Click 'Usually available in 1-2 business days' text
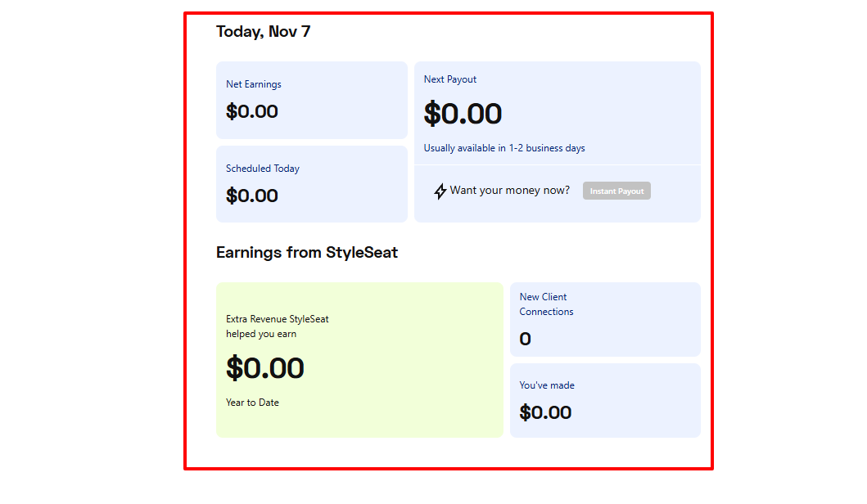867x504 pixels. pyautogui.click(x=504, y=148)
